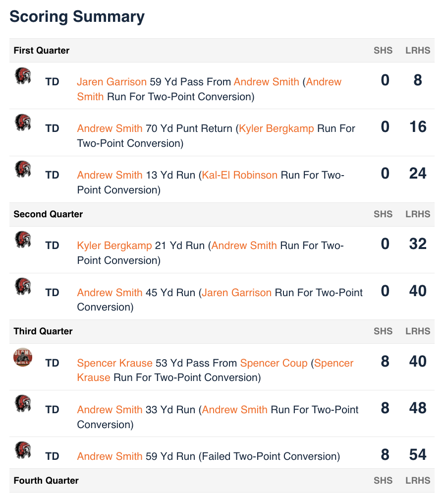Click SHS team logo on the 53 Yd Pass row
Viewport: 446px width, 504px height.
pyautogui.click(x=23, y=358)
